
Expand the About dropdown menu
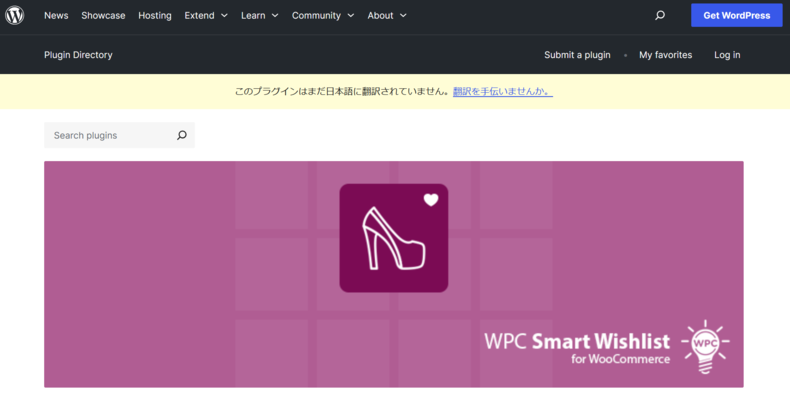387,16
